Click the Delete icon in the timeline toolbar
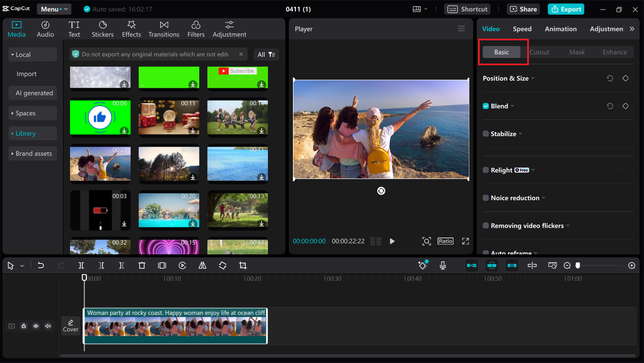 [x=141, y=265]
